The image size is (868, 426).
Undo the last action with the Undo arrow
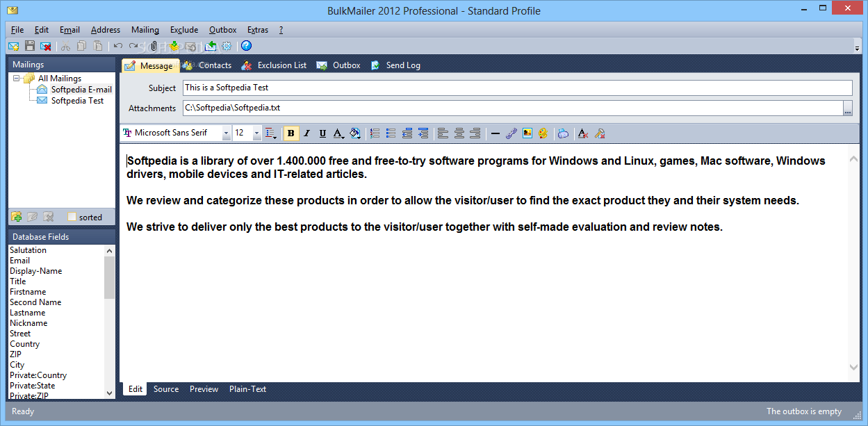(118, 46)
